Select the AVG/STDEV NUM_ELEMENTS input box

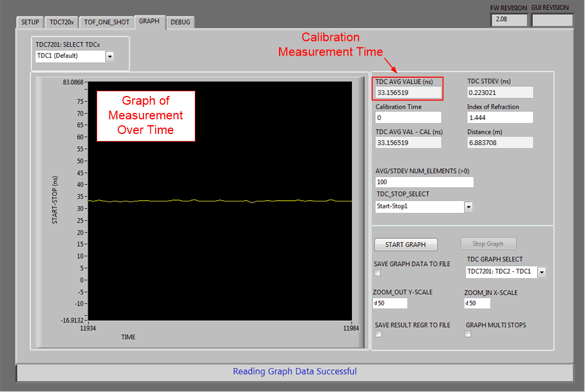(x=424, y=182)
